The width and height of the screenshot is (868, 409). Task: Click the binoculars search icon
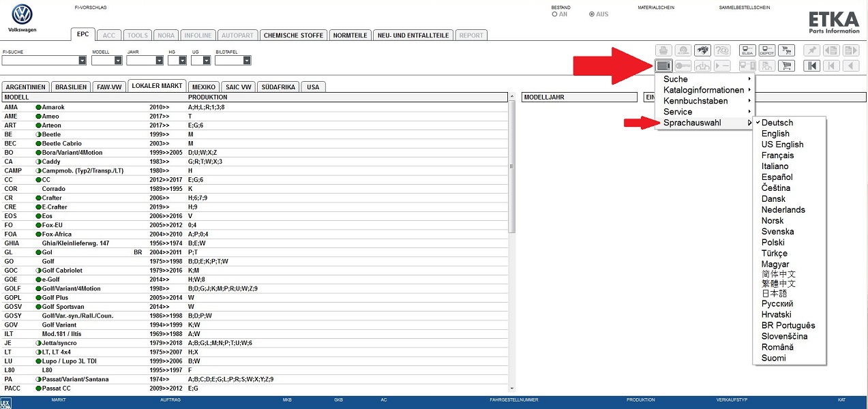coord(702,50)
